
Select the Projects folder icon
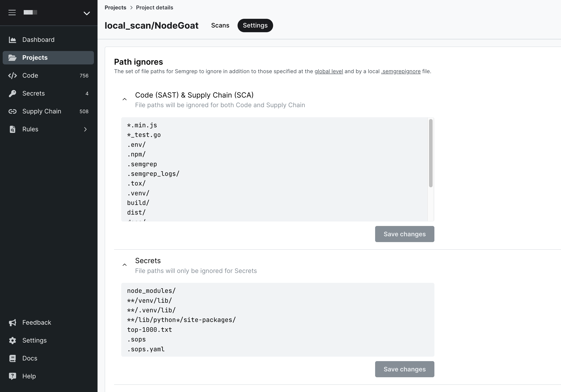[x=12, y=58]
